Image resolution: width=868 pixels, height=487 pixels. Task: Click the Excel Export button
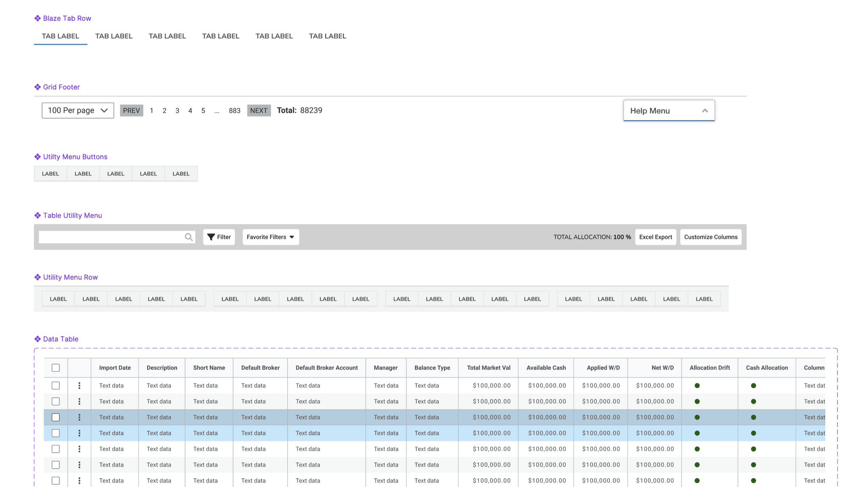[655, 237]
